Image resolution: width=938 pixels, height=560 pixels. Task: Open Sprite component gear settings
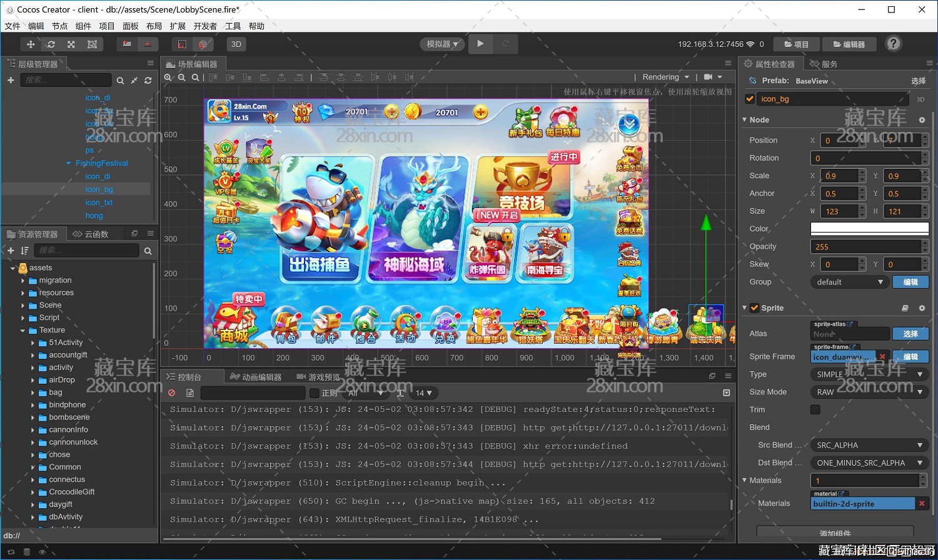(922, 308)
